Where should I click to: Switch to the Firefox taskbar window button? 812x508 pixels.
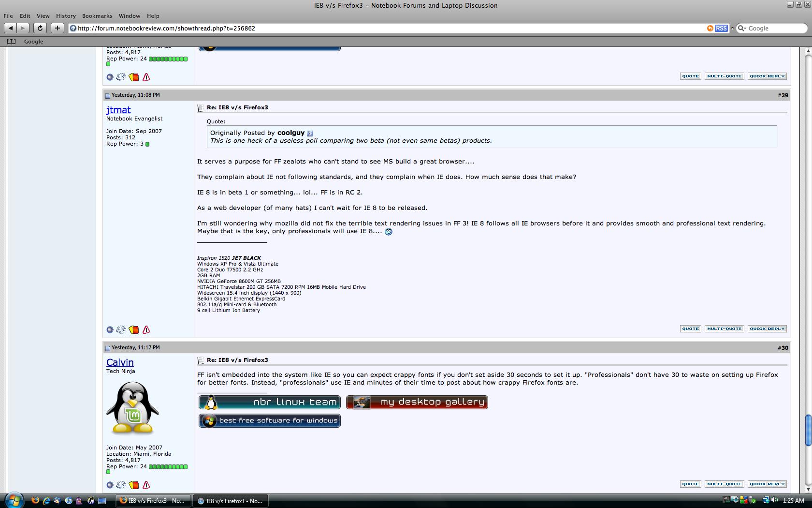pos(152,501)
